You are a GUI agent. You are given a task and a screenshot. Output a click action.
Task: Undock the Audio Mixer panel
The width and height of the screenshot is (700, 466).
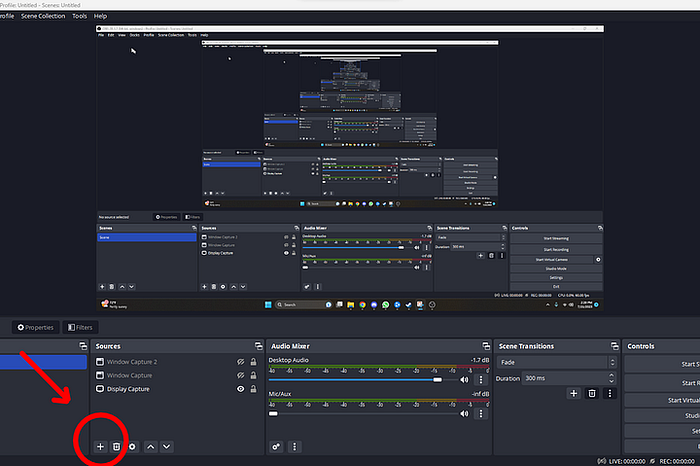tap(486, 346)
